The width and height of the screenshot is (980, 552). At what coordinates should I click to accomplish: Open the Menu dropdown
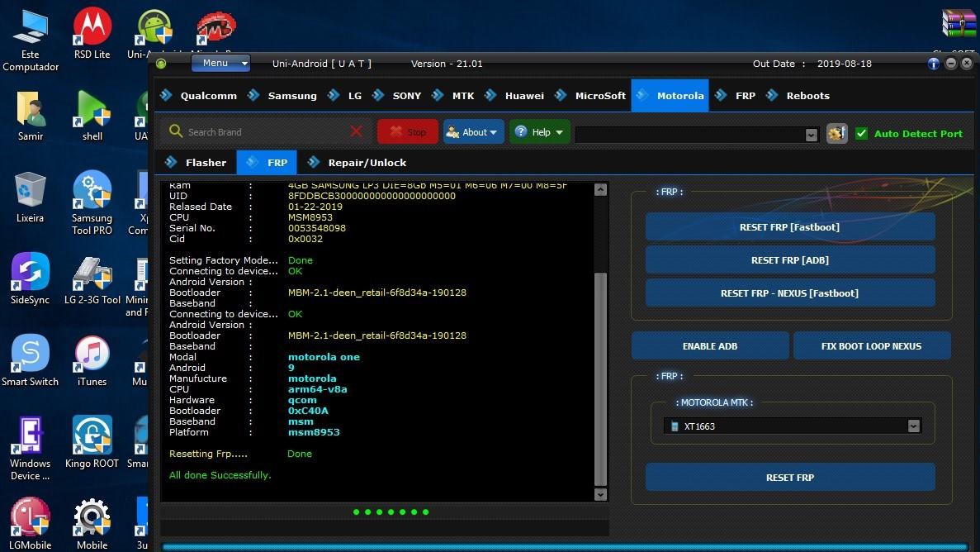tap(220, 63)
